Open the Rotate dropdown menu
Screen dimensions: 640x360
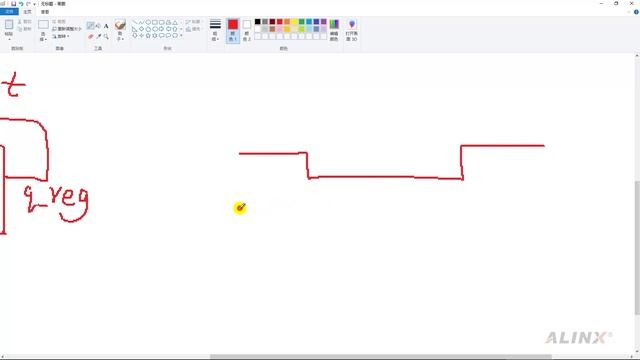tap(61, 36)
